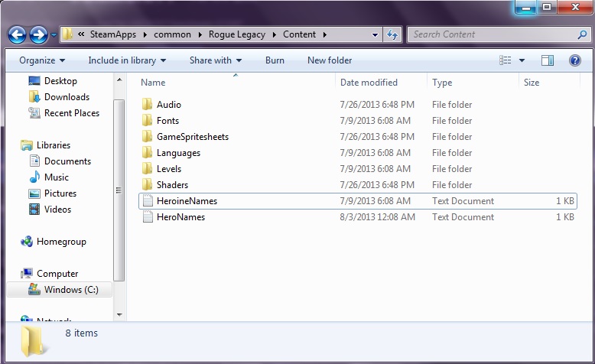Click the HeroNames file name
Image resolution: width=595 pixels, height=364 pixels.
coord(180,217)
